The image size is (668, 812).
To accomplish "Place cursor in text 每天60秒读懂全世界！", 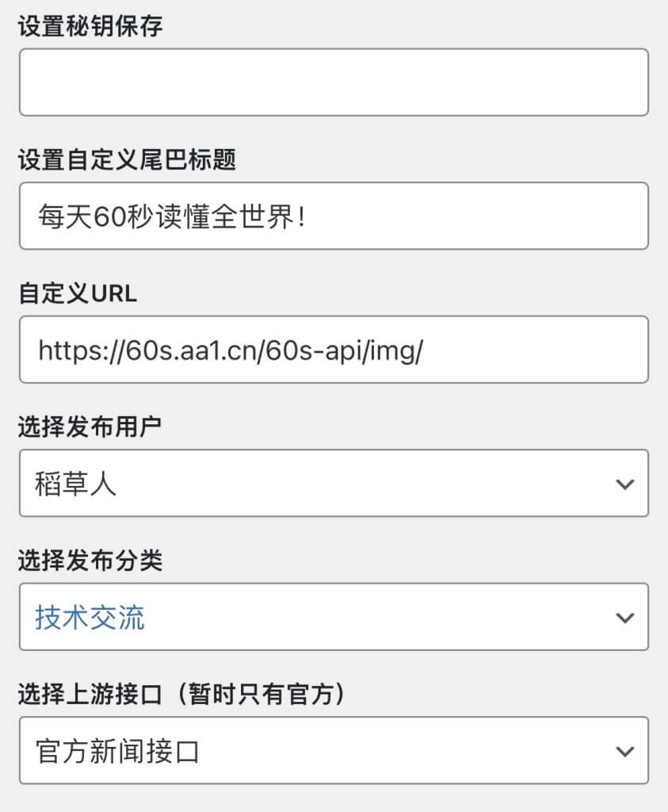I will pos(172,216).
